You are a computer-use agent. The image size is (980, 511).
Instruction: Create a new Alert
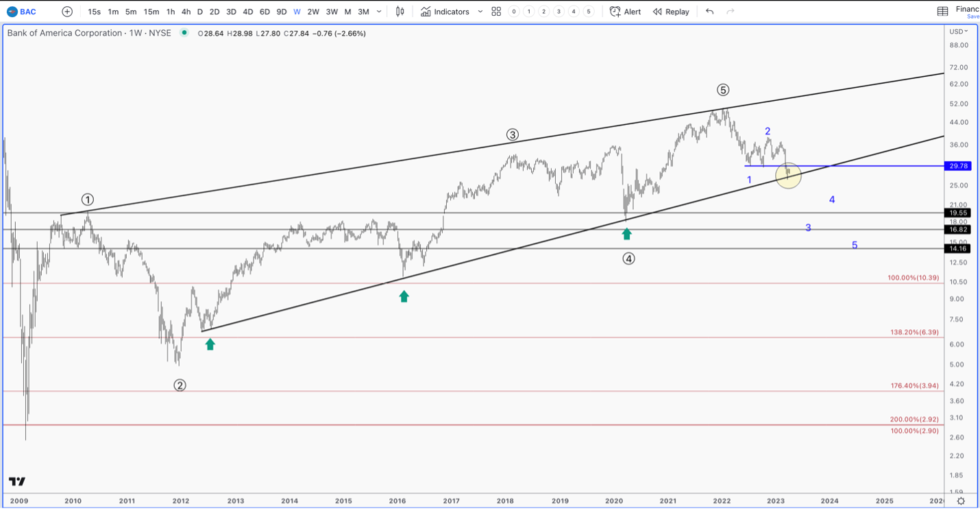tap(626, 12)
